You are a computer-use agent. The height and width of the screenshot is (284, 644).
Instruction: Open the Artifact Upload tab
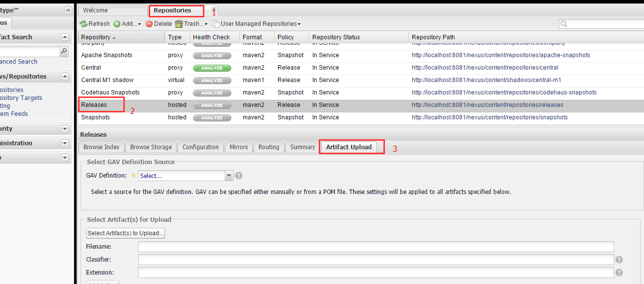coord(349,147)
